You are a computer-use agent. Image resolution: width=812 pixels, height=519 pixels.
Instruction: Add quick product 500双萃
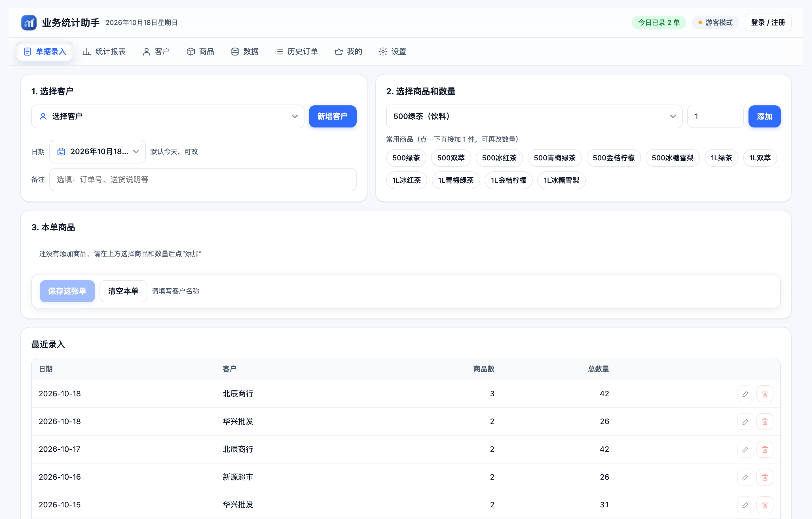pyautogui.click(x=451, y=158)
